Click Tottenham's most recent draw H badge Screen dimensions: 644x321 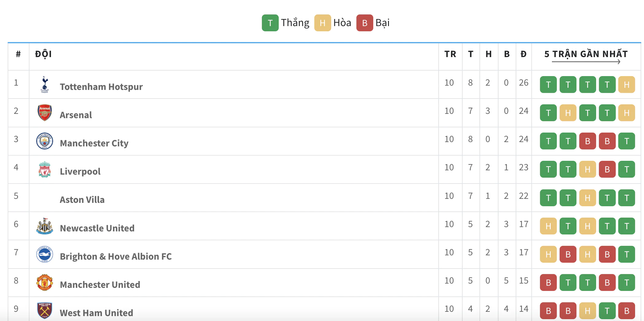[627, 84]
